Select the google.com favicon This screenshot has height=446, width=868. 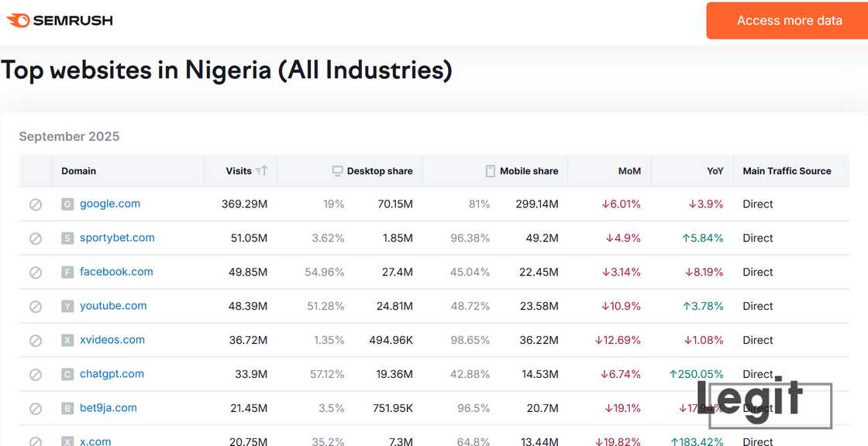pos(67,204)
